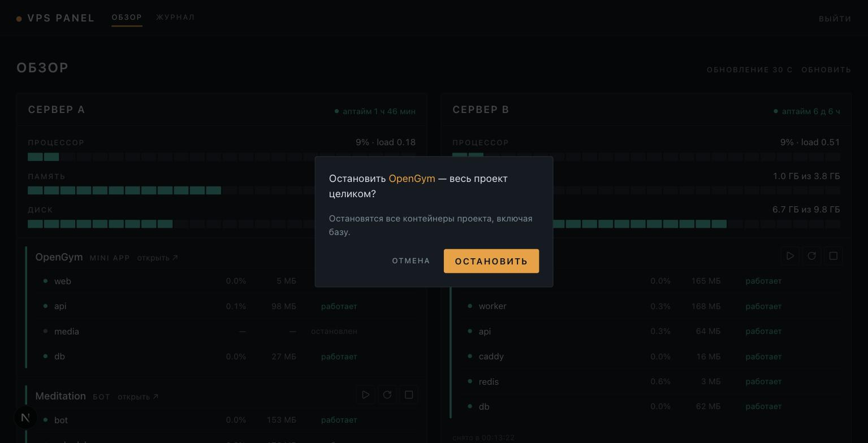868x443 pixels.
Task: Open the Meditation открыть link
Action: [138, 397]
